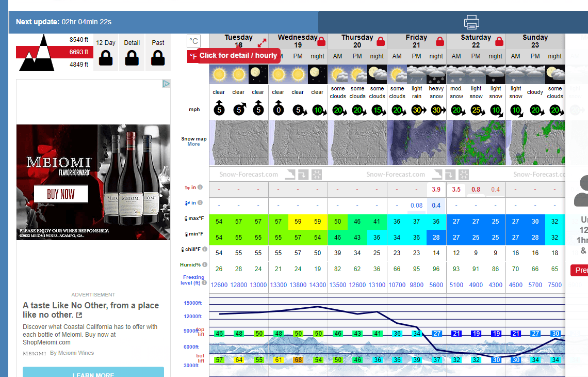Click Saturday AM max temperature 27
Image resolution: width=588 pixels, height=377 pixels.
456,222
